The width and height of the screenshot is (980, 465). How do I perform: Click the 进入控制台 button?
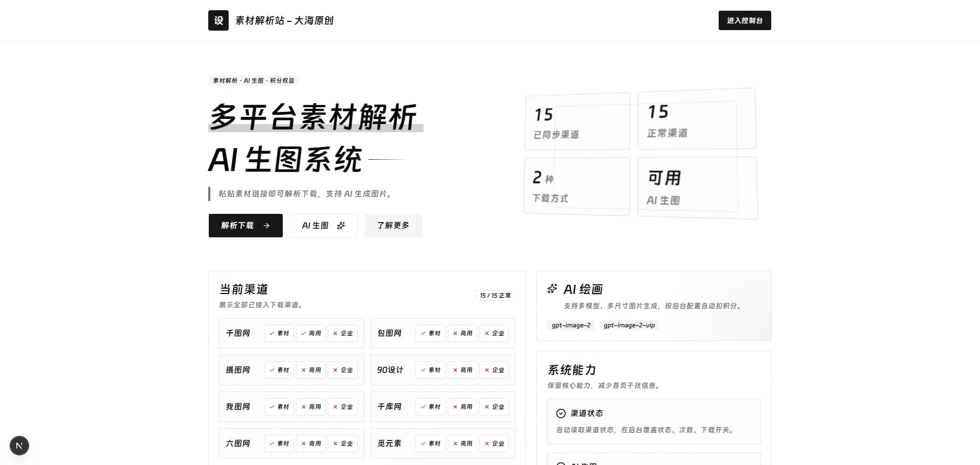point(745,20)
